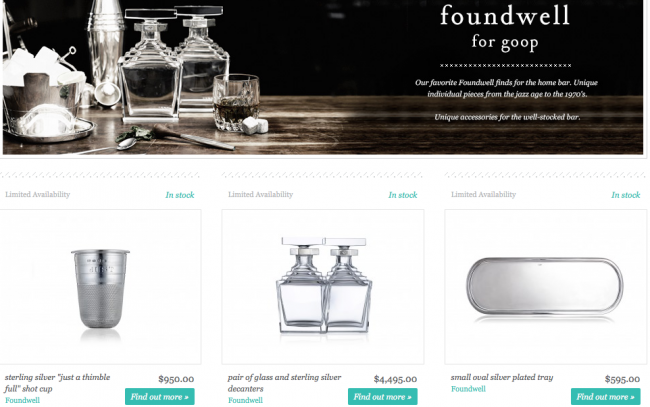Open the sterling silver thimble shot cup title
This screenshot has height=407, width=650.
pos(58,383)
